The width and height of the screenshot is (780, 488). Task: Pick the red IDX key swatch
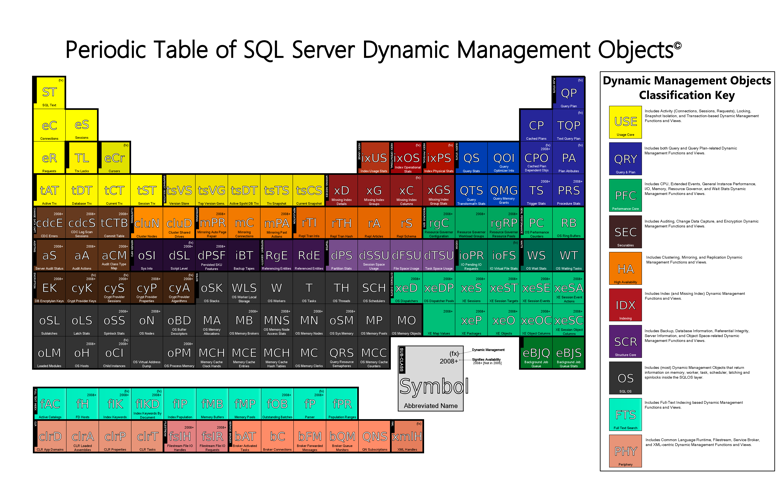point(625,305)
